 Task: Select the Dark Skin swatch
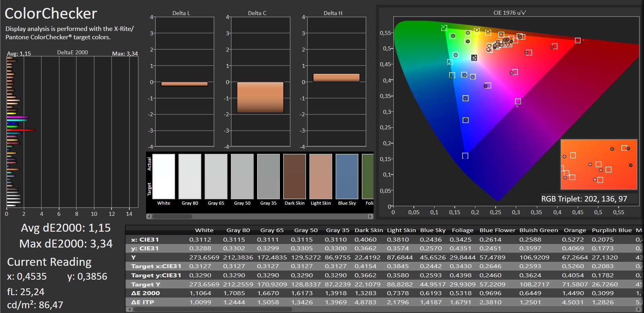[294, 177]
